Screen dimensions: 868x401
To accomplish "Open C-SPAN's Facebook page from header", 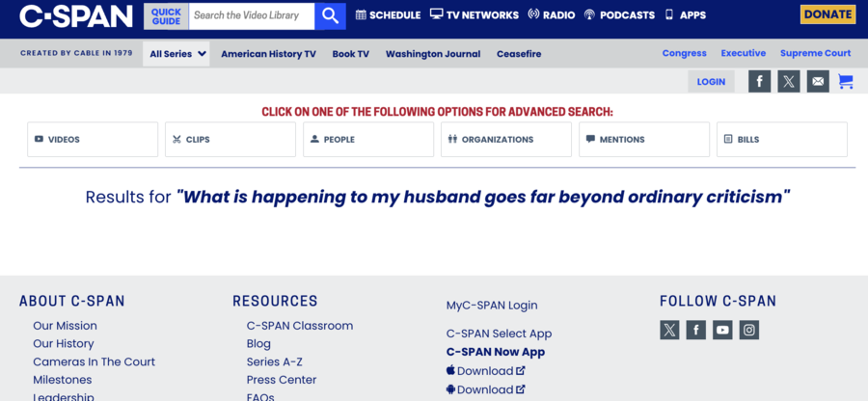I will click(x=760, y=82).
